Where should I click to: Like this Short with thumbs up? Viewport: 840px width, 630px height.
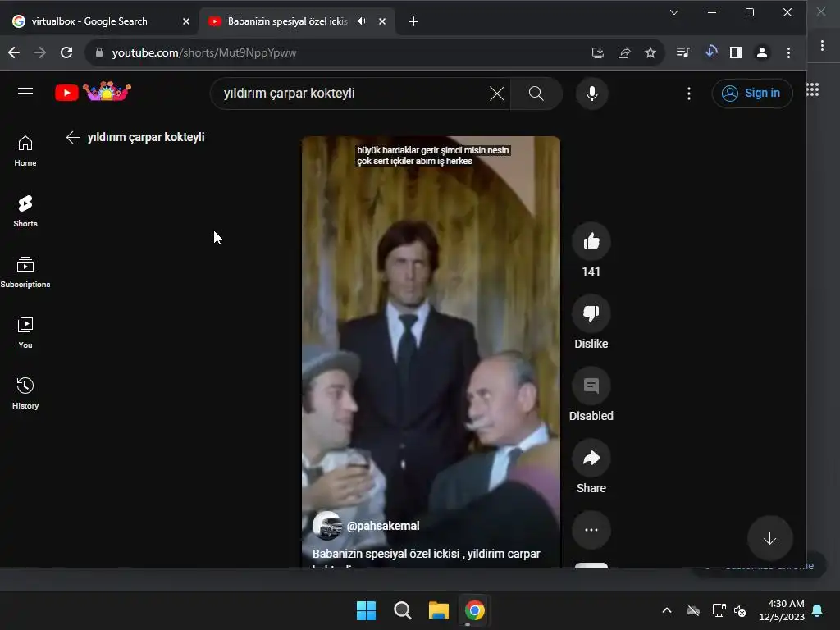[591, 242]
